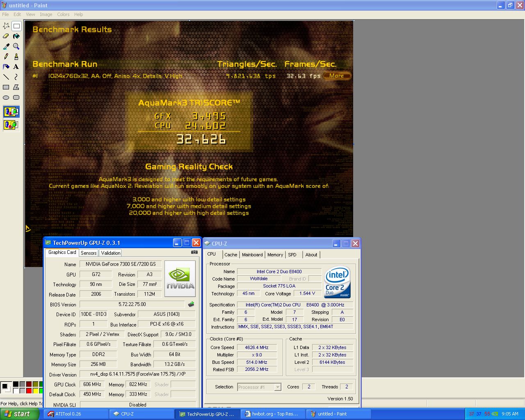Click the GPU-Z camera screenshot icon
This screenshot has height=420, width=525.
[194, 252]
